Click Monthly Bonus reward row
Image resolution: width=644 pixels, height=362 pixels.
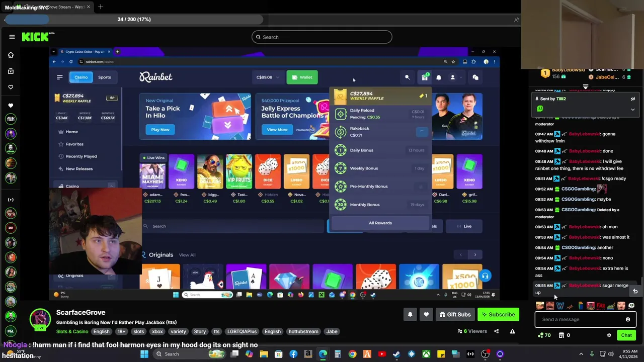pos(380,204)
